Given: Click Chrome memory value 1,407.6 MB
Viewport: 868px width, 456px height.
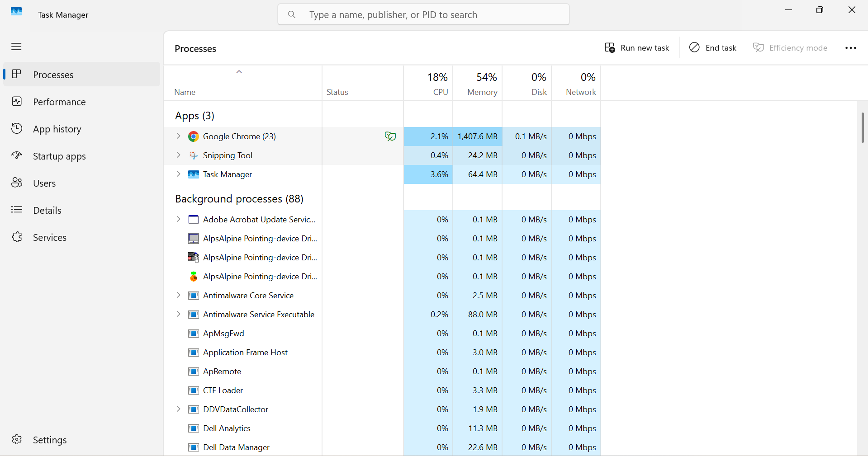Looking at the screenshot, I should point(477,136).
